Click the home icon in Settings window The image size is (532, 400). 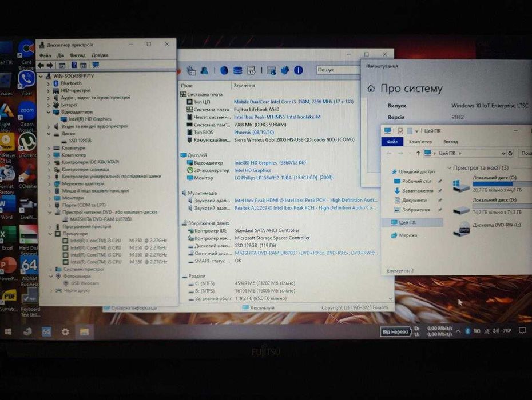coord(371,89)
